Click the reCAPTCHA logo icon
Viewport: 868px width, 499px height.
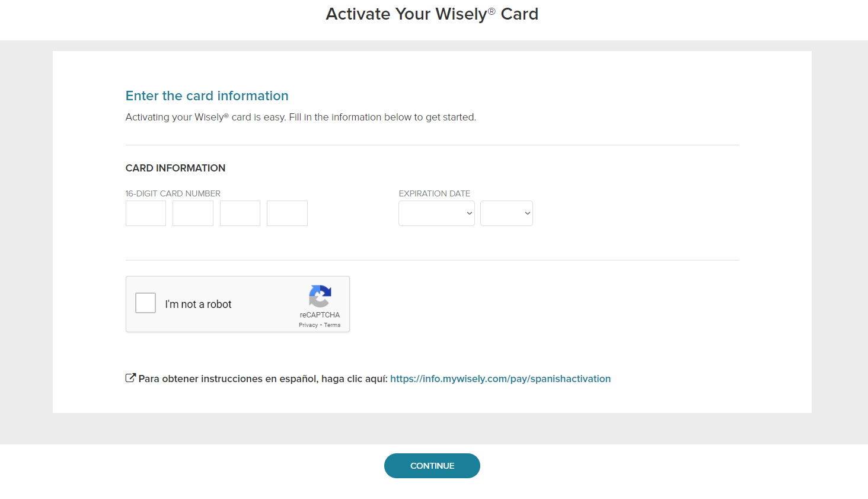pyautogui.click(x=320, y=296)
